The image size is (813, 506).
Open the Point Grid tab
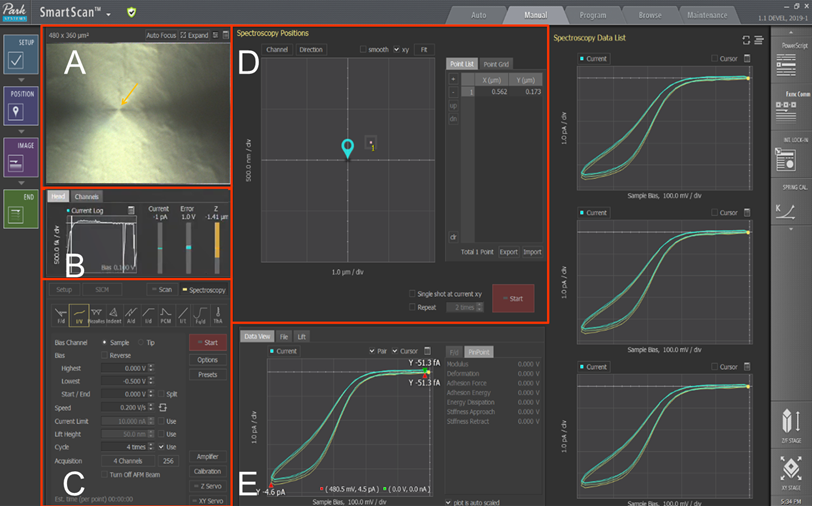[x=496, y=64]
